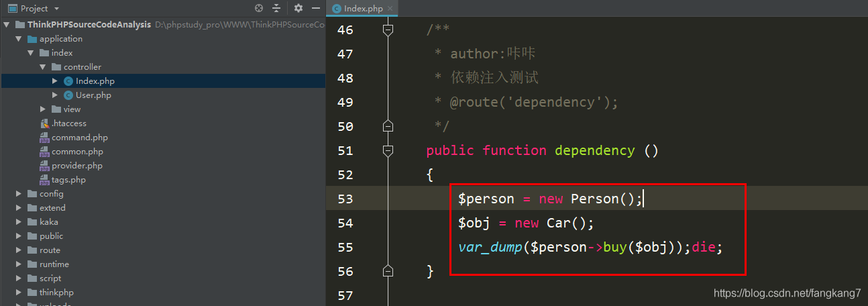
Task: Click the PHP class icon beside User.php
Action: [68, 95]
